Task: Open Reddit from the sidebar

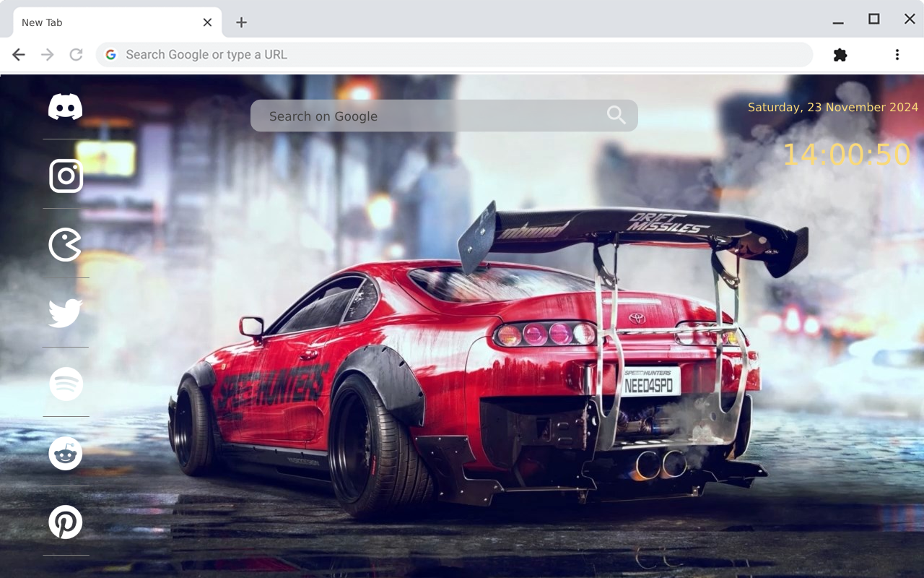Action: pos(66,453)
